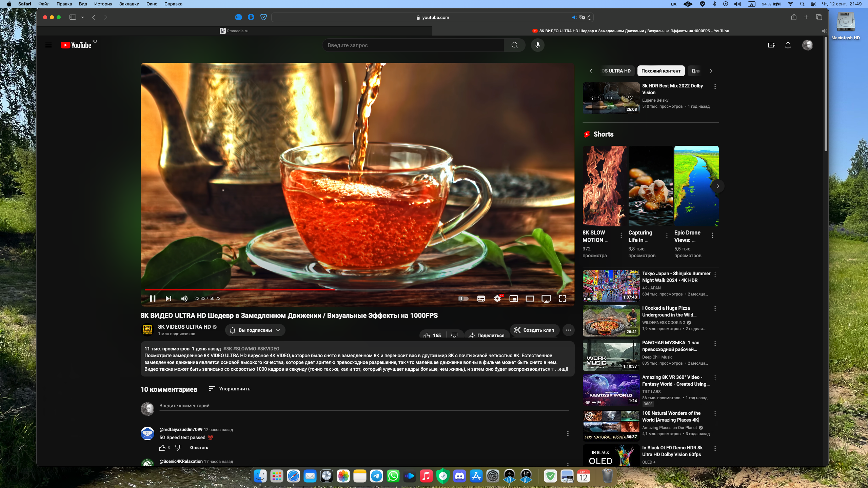Skip to next video in player
This screenshot has height=488, width=868.
coord(169,298)
